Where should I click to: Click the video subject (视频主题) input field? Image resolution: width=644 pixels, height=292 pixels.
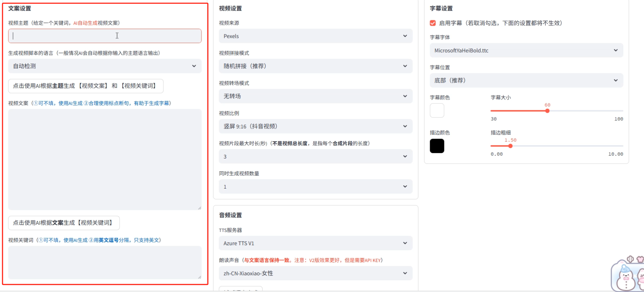[105, 36]
